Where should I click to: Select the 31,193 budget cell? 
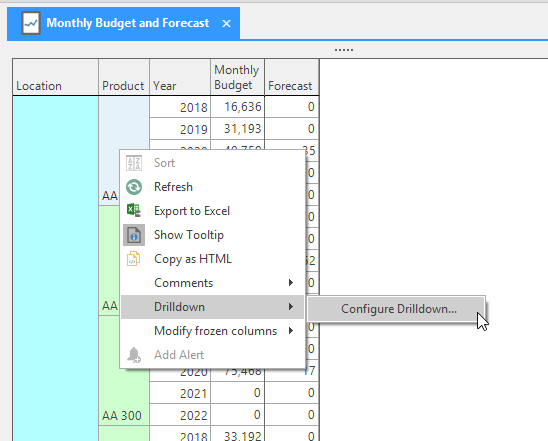(237, 129)
